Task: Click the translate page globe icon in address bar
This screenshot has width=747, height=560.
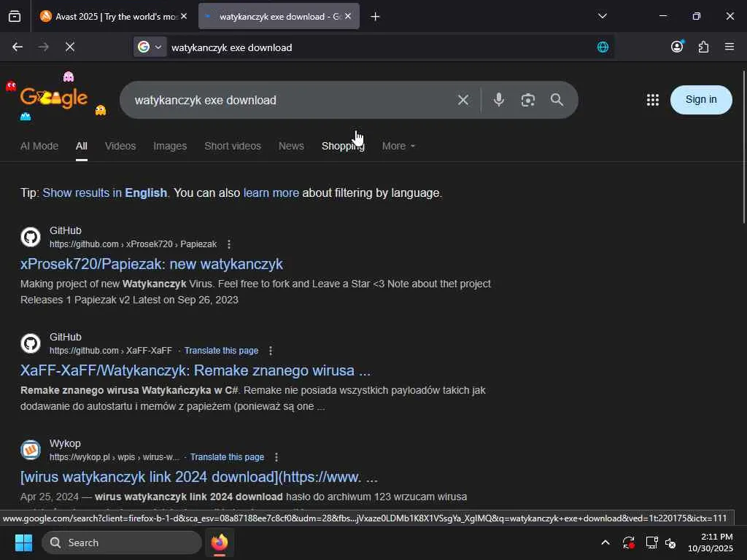Action: tap(603, 47)
